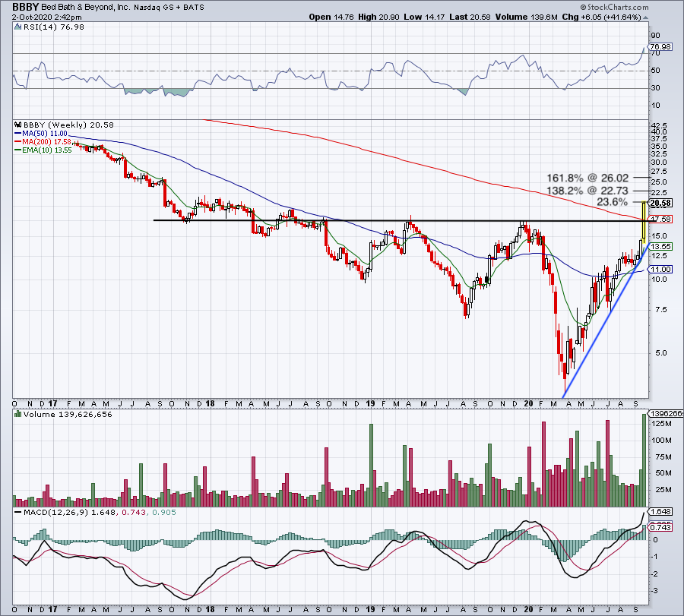Click the 42.5 label on the price axis
This screenshot has width=684, height=616.
(x=658, y=125)
